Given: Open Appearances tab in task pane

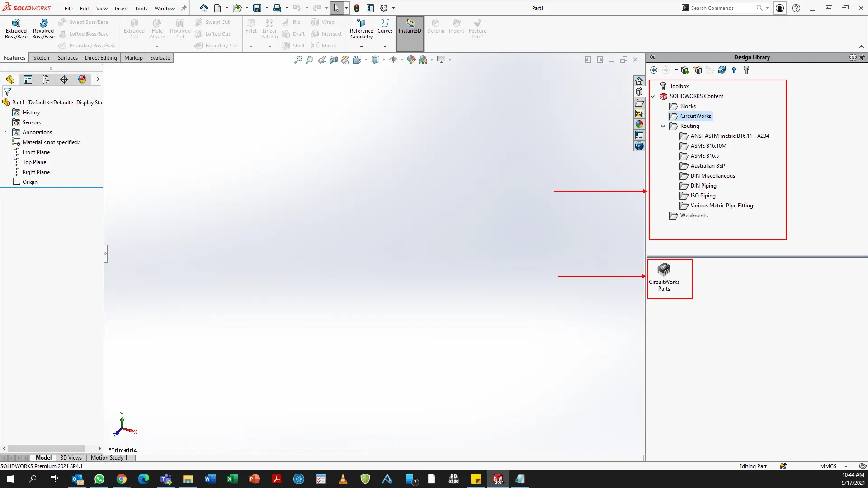Looking at the screenshot, I should (639, 124).
